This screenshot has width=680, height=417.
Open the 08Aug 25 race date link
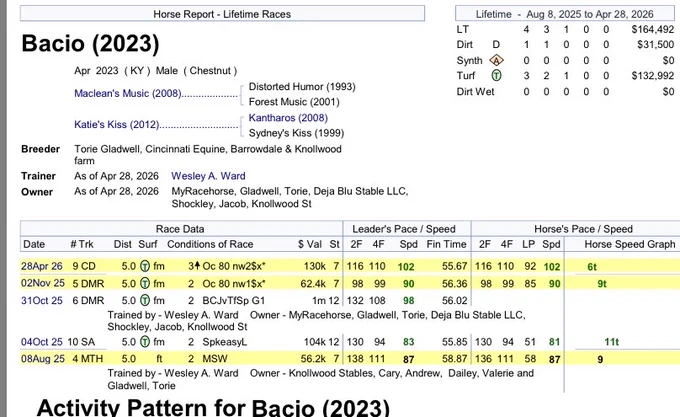click(42, 359)
